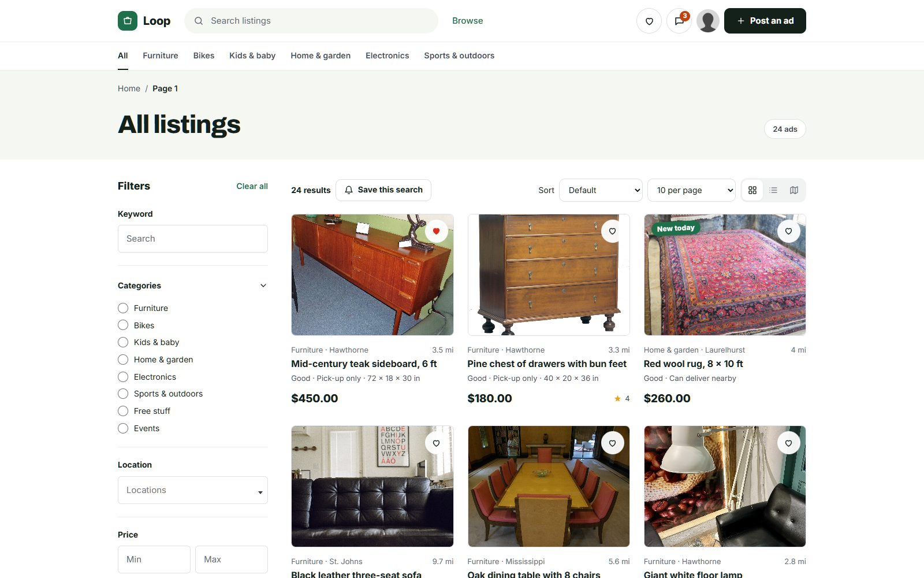Screen dimensions: 924x578
Task: Click the Min price input field
Action: click(x=154, y=560)
